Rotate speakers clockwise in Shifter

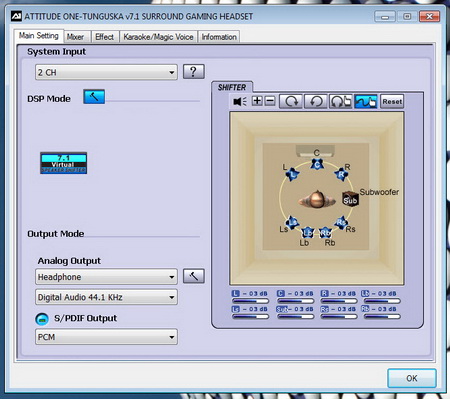291,101
